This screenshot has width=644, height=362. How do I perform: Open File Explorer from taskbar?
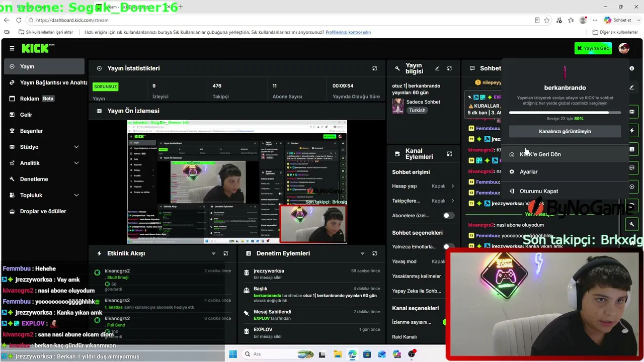pyautogui.click(x=337, y=354)
